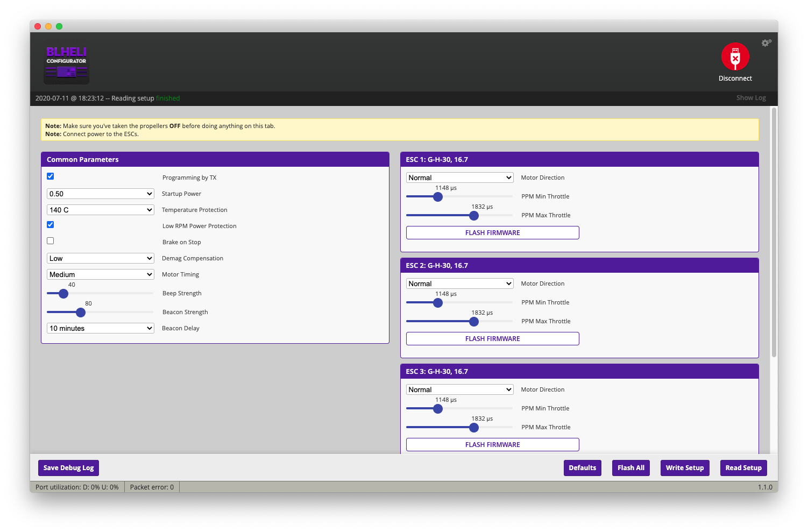808x532 pixels.
Task: Open the Startup Power dropdown
Action: pyautogui.click(x=101, y=194)
